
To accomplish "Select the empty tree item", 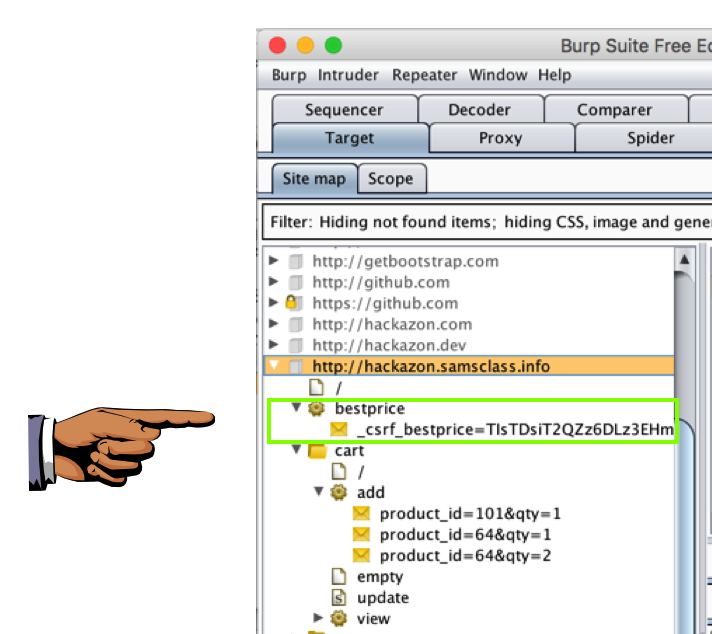I will coord(380,576).
